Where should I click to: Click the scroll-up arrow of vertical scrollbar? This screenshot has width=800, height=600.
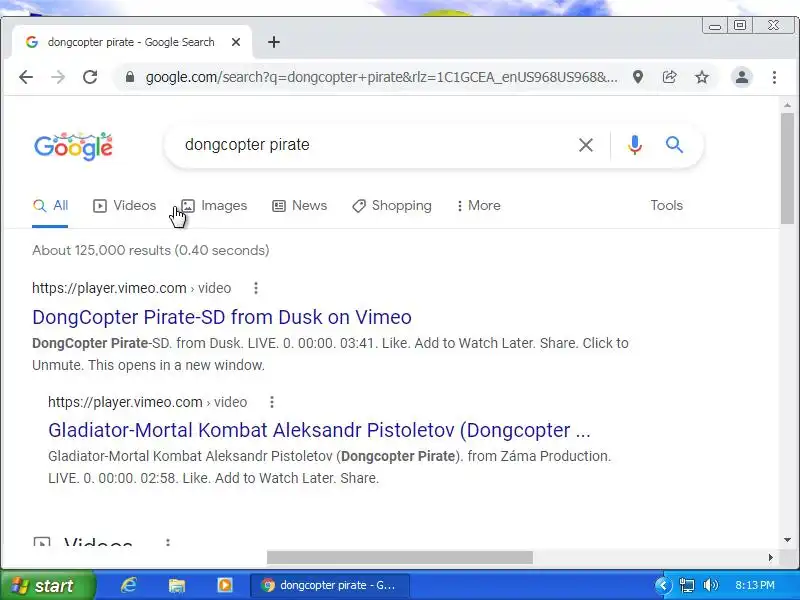787,106
